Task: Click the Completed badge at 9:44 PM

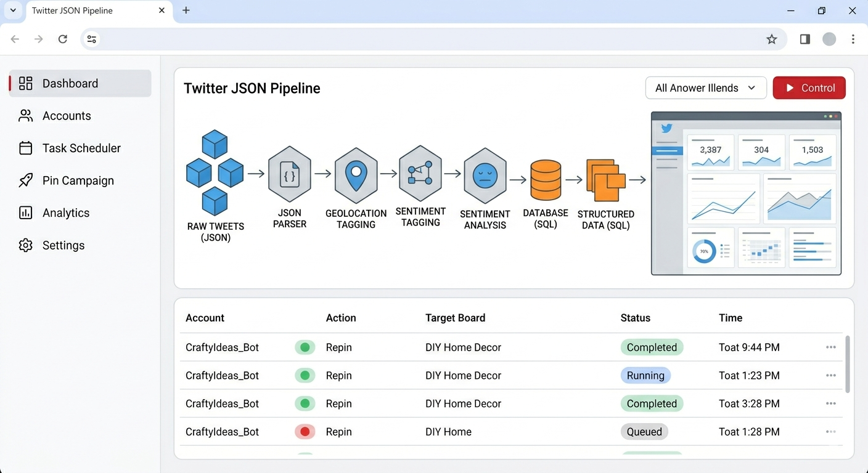Action: (652, 347)
